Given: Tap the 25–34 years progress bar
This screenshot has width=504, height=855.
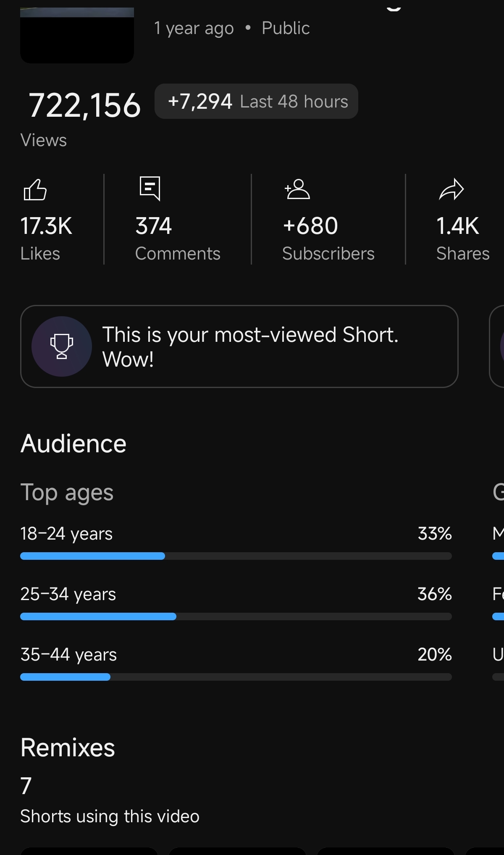Looking at the screenshot, I should click(x=236, y=616).
